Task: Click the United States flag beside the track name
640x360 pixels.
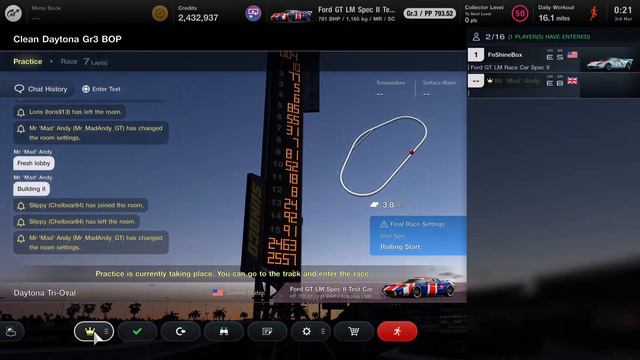Action: (x=218, y=293)
